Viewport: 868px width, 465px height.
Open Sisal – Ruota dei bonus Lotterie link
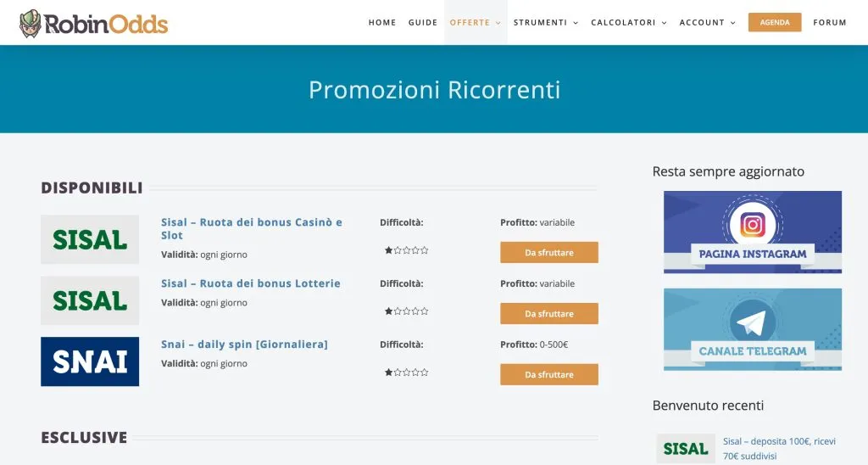coord(251,283)
